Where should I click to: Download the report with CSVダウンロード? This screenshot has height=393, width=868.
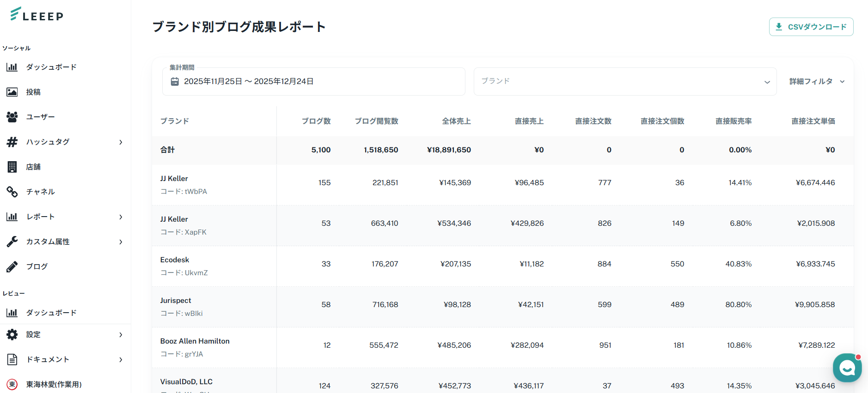(811, 27)
